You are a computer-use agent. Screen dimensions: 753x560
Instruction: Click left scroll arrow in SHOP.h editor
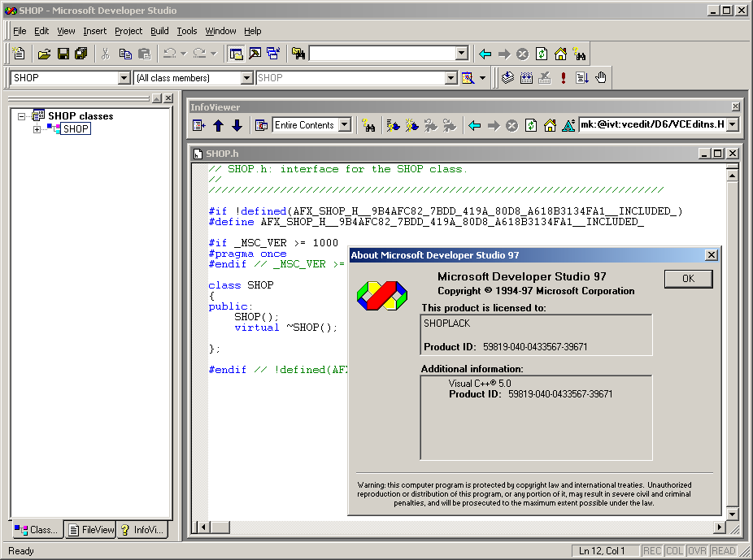point(203,527)
